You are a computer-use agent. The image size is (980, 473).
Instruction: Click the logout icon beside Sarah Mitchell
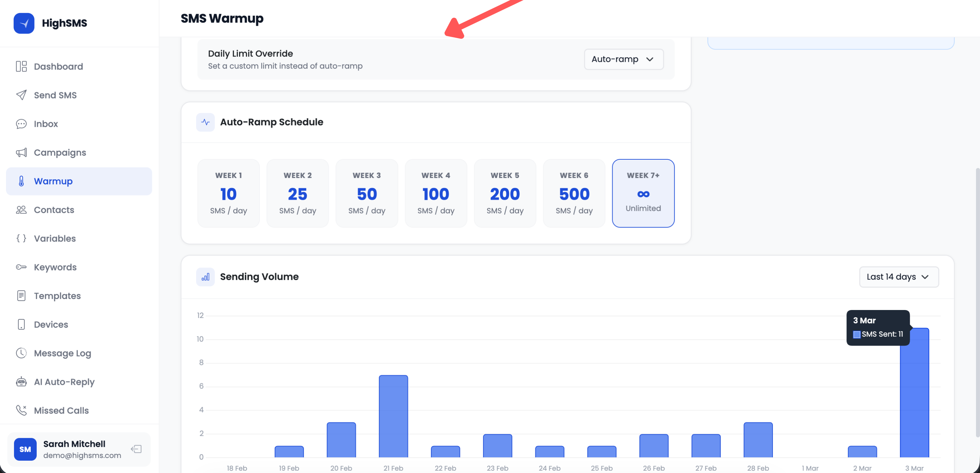tap(136, 449)
